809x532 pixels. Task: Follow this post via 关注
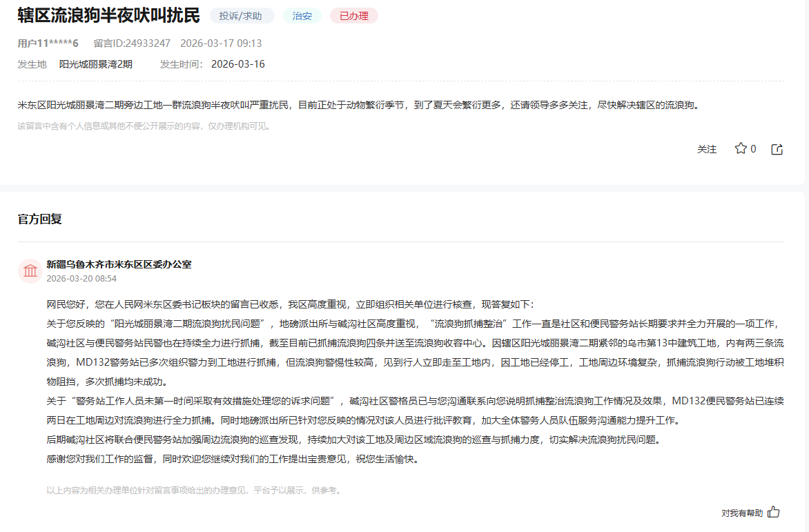707,149
